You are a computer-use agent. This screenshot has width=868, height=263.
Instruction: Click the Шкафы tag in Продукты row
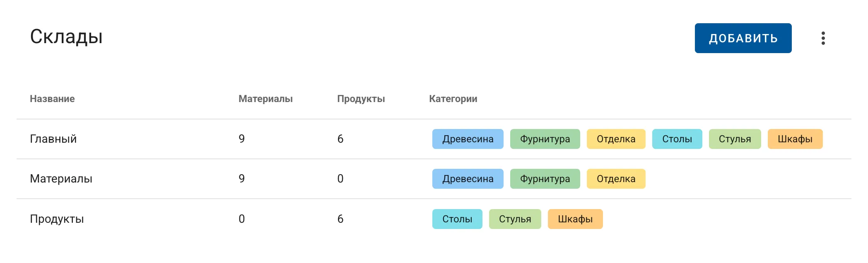pyautogui.click(x=575, y=219)
